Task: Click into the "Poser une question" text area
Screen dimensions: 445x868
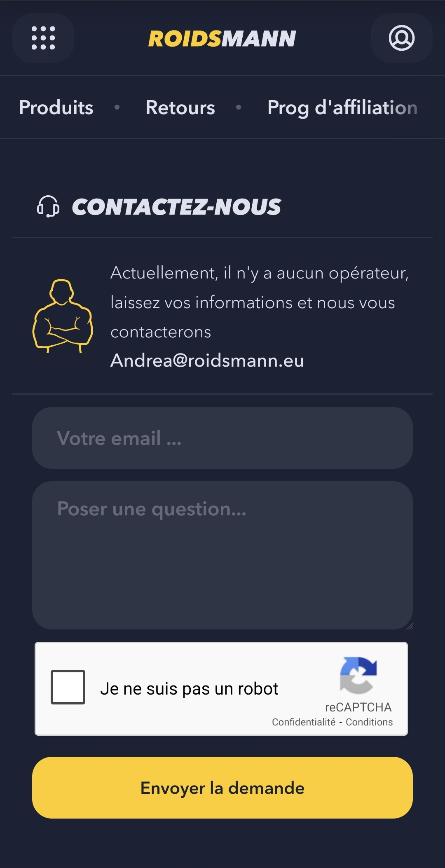Action: point(222,555)
